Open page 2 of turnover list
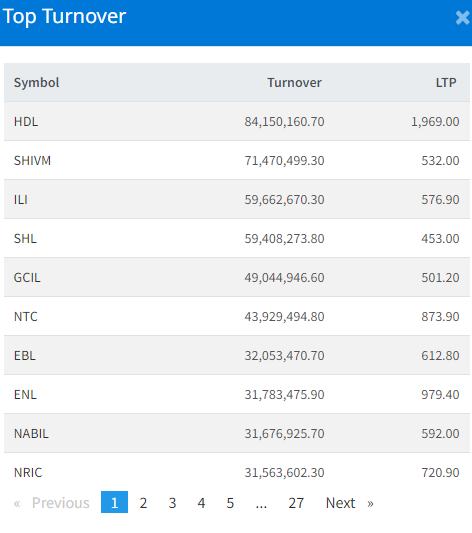 [143, 503]
